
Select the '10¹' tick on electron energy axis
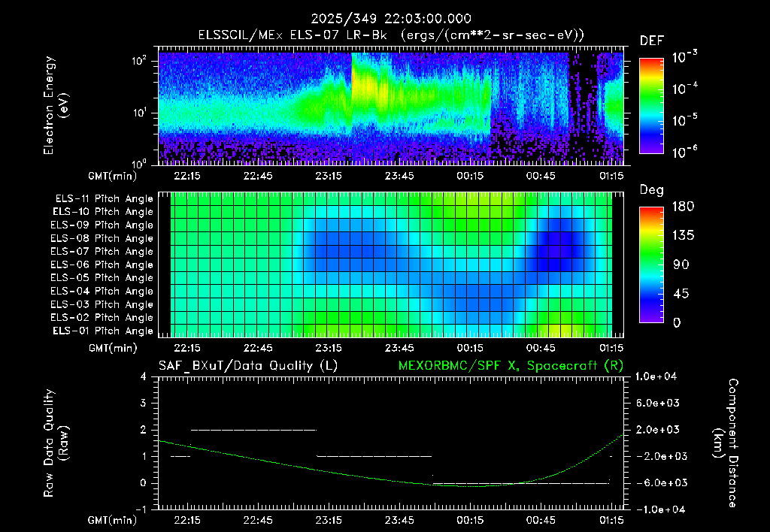tap(139, 113)
